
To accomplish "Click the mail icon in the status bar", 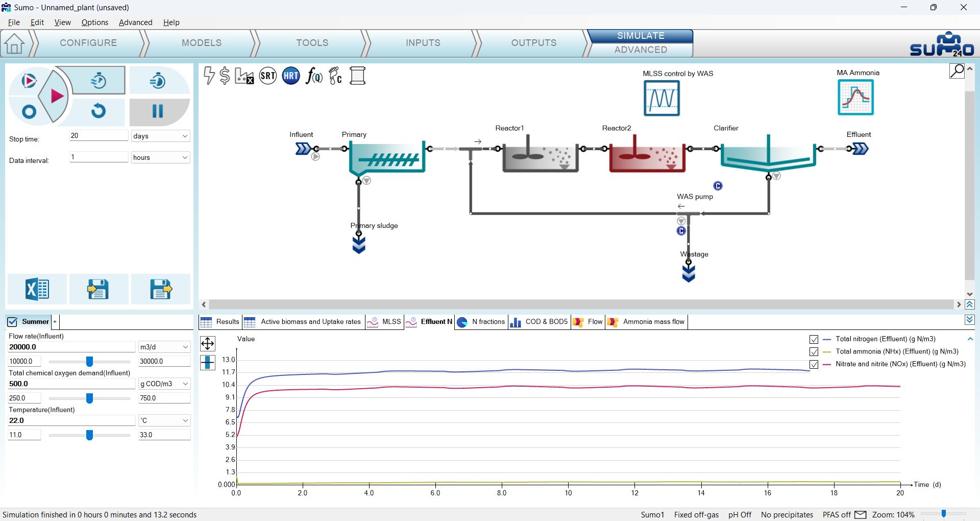I will [x=861, y=515].
